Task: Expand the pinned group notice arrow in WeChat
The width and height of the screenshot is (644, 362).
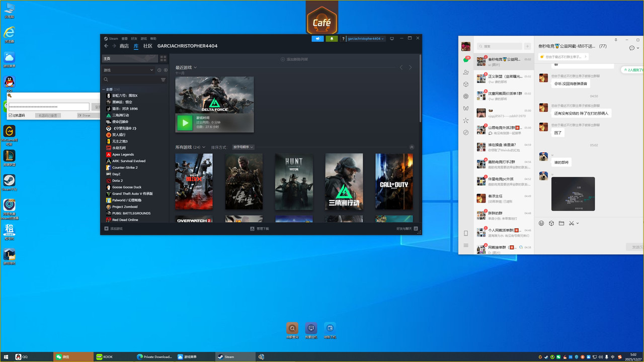Action: click(x=586, y=57)
